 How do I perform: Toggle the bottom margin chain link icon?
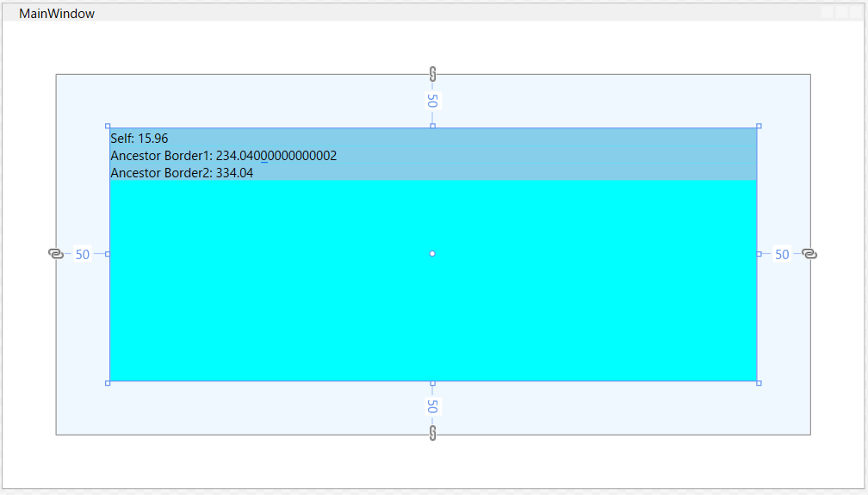(433, 433)
